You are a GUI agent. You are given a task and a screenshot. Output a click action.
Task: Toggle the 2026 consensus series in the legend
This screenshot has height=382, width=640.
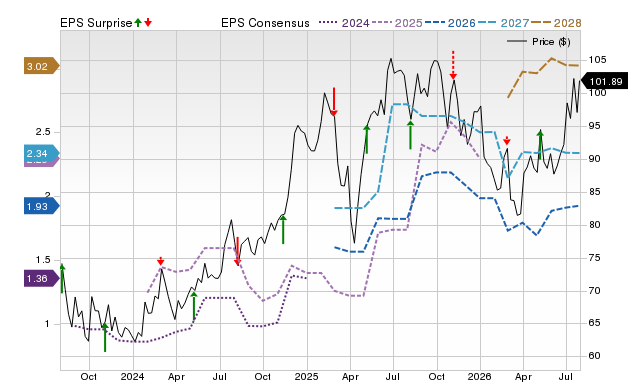pyautogui.click(x=450, y=23)
